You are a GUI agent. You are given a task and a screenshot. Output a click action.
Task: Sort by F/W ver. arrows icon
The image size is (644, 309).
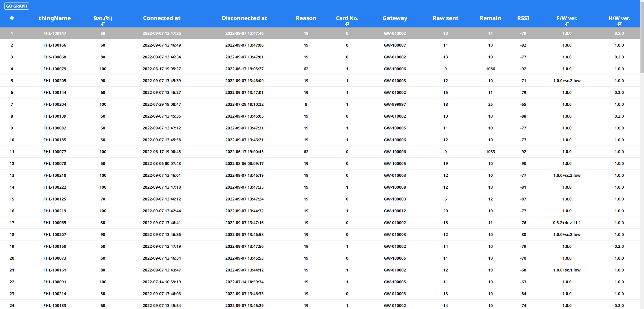[x=567, y=24]
